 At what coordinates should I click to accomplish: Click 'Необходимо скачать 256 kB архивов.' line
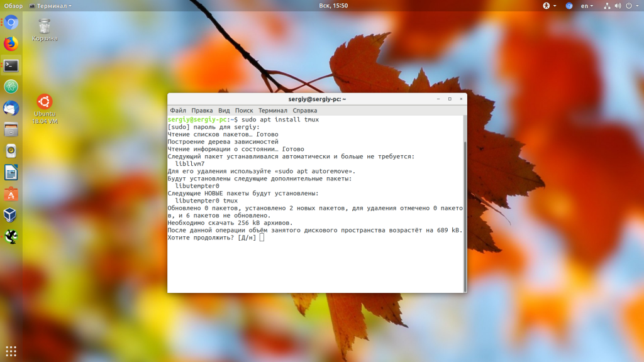(x=230, y=223)
